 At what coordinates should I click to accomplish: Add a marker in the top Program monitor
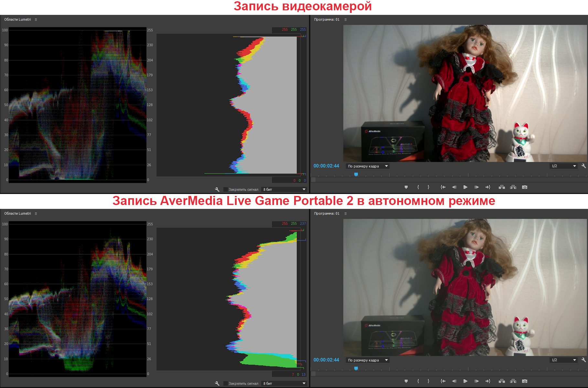coord(406,187)
